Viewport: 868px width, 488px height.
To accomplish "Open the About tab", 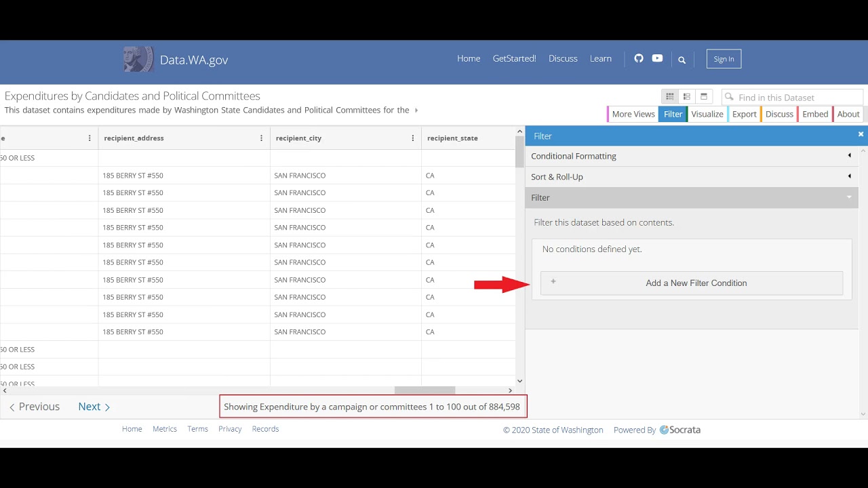I will (x=848, y=114).
